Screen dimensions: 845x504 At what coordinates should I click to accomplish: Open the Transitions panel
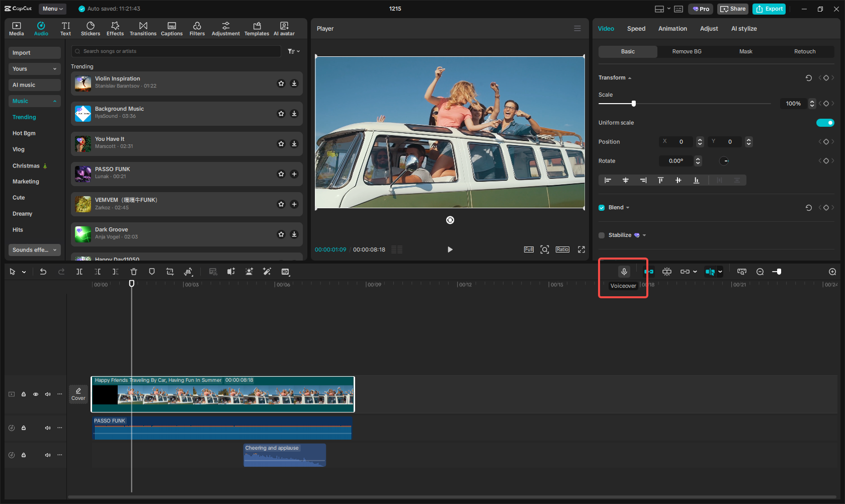143,29
